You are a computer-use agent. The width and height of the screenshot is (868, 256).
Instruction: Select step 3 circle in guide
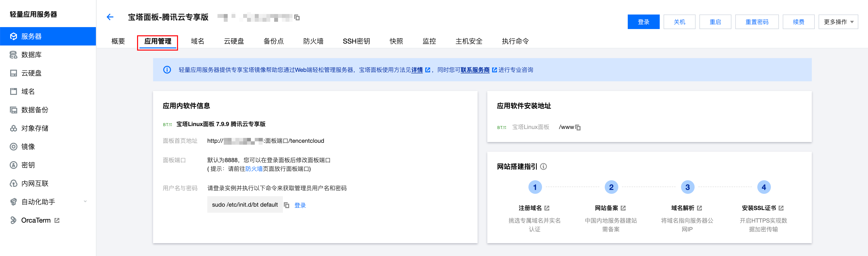687,187
